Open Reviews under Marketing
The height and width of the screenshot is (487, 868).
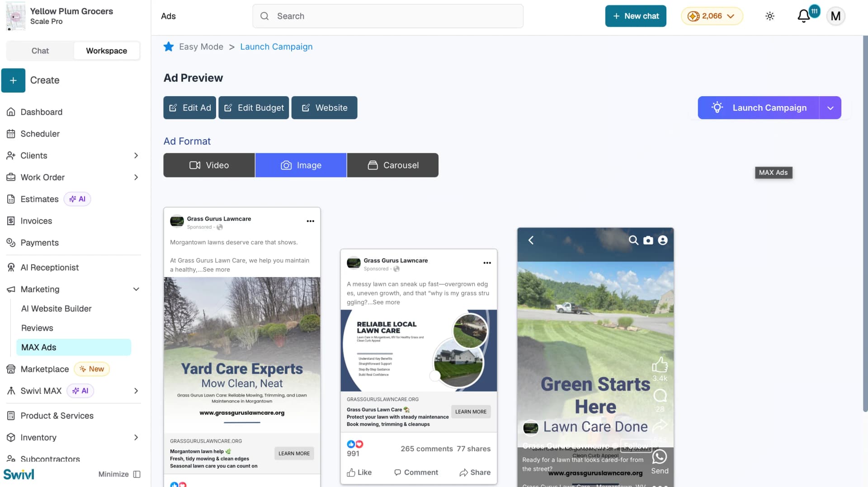point(37,328)
